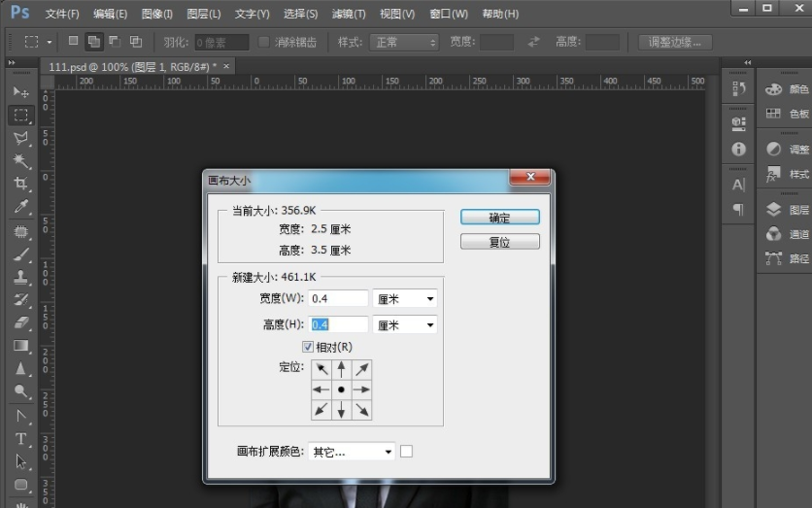Click the canvas extension color swatch
The height and width of the screenshot is (508, 812).
pos(407,452)
